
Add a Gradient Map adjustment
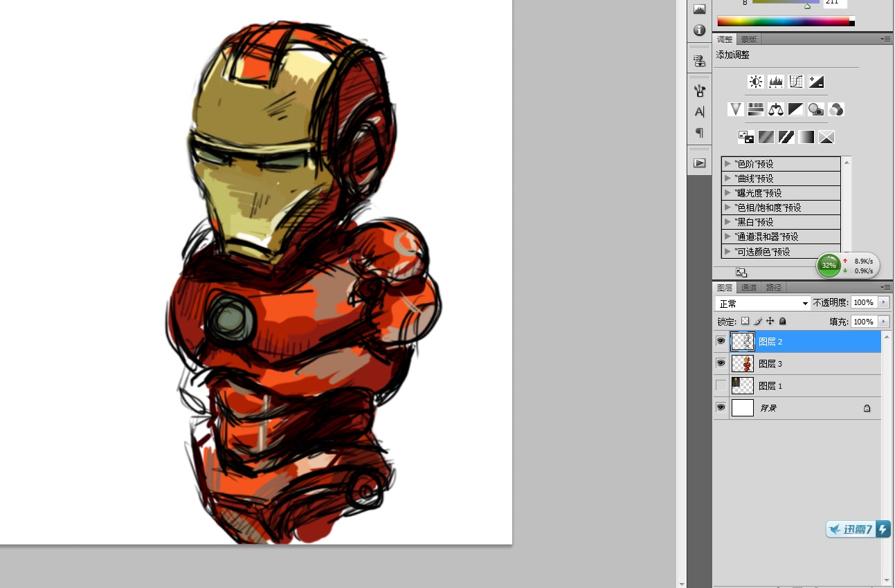point(806,137)
